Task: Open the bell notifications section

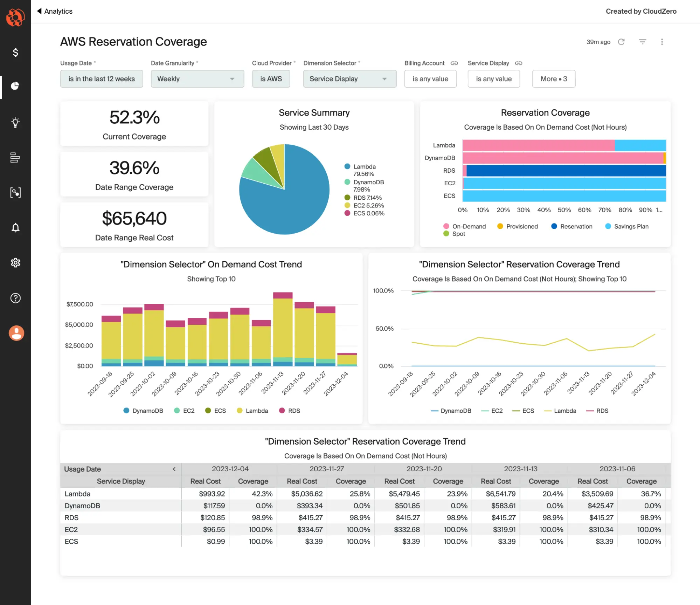Action: click(15, 228)
